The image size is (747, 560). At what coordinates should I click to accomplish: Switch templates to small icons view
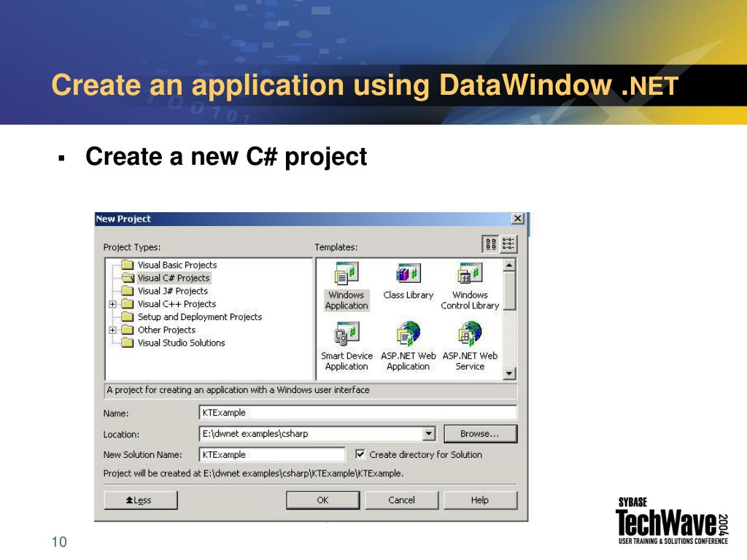(508, 244)
